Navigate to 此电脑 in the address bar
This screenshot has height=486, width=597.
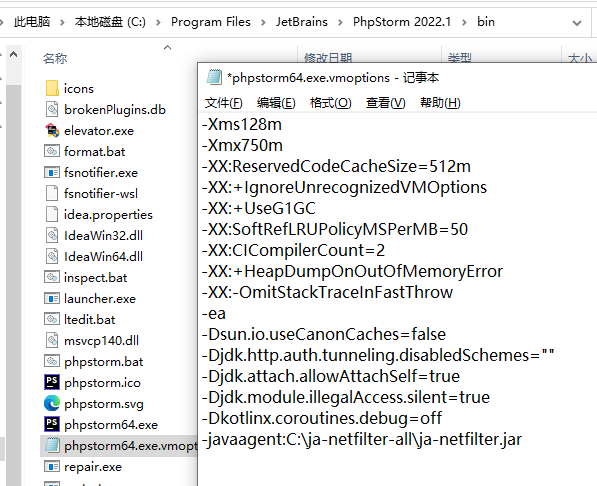(32, 22)
